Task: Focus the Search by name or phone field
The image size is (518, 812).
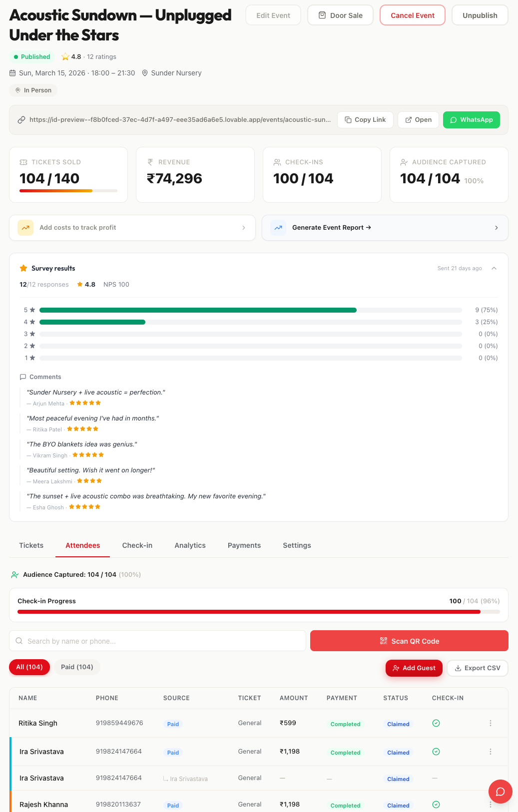Action: [158, 641]
